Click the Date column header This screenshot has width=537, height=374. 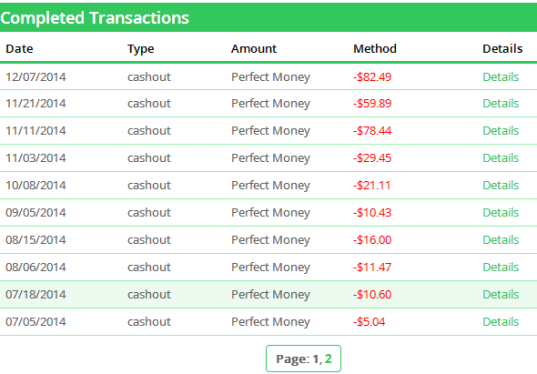pyautogui.click(x=20, y=49)
